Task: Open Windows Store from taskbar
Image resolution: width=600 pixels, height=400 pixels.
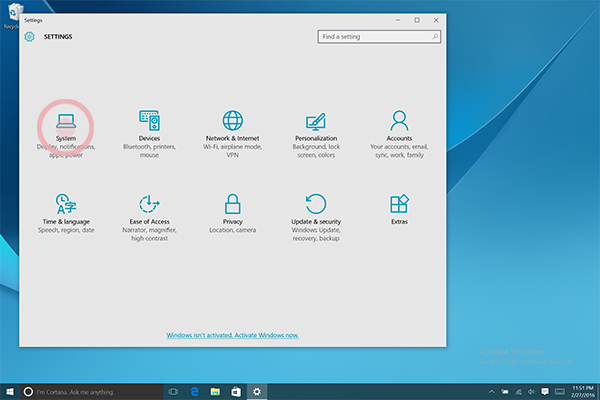Action: (236, 392)
